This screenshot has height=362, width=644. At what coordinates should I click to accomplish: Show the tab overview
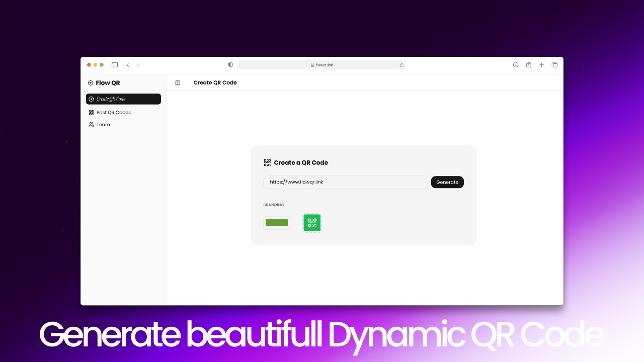(x=554, y=65)
